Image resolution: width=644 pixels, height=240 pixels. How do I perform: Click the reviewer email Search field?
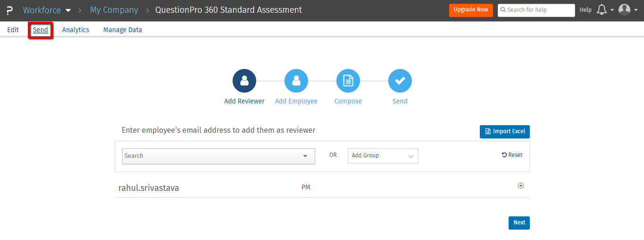tap(218, 156)
